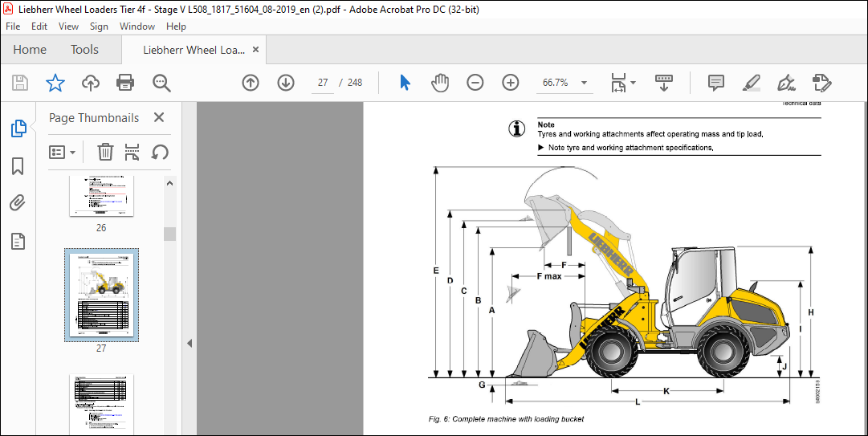
Task: Open the thumbnail options dropdown menu
Action: 63,152
